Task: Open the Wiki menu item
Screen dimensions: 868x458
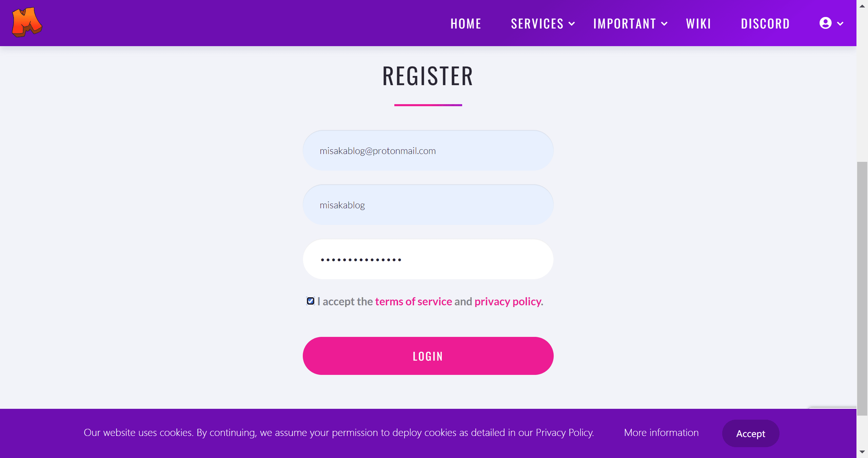Action: [x=698, y=24]
